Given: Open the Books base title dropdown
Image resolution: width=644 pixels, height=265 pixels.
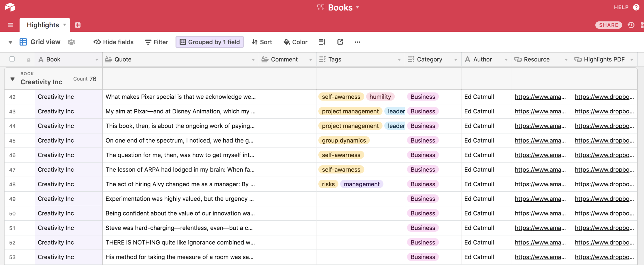Looking at the screenshot, I should point(358,7).
